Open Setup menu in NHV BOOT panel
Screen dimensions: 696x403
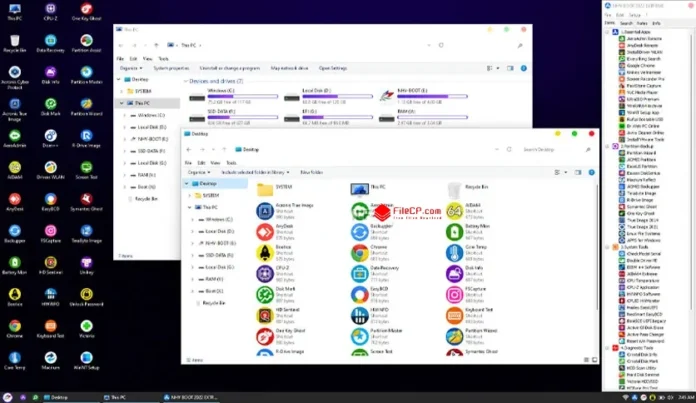click(x=635, y=15)
